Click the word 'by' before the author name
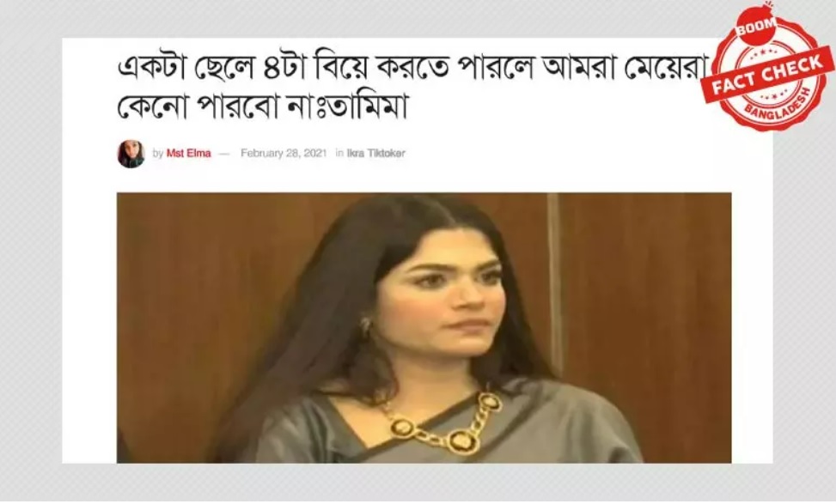Viewport: 836px width, 504px height. [158, 154]
